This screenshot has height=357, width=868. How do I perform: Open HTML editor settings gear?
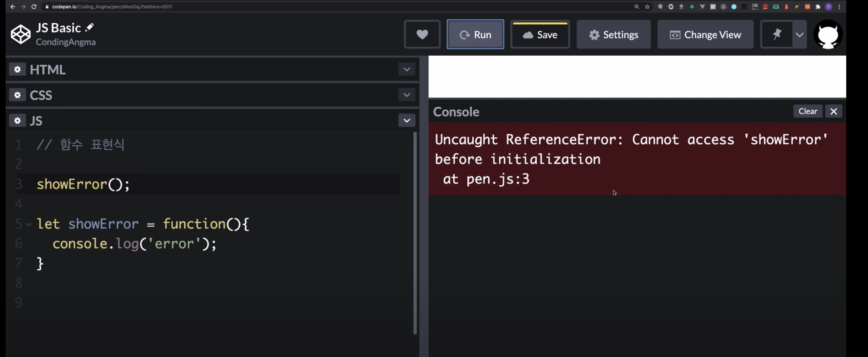click(17, 69)
